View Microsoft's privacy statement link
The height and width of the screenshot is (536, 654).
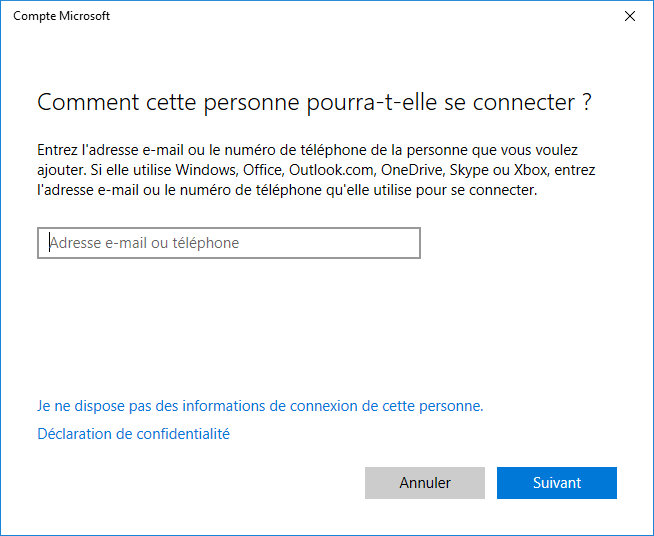coord(133,434)
